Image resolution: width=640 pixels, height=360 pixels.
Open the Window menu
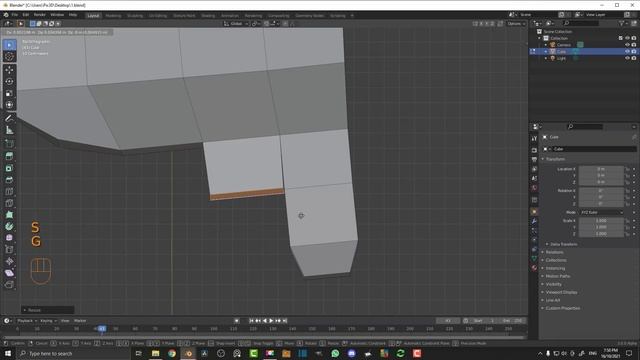click(57, 15)
